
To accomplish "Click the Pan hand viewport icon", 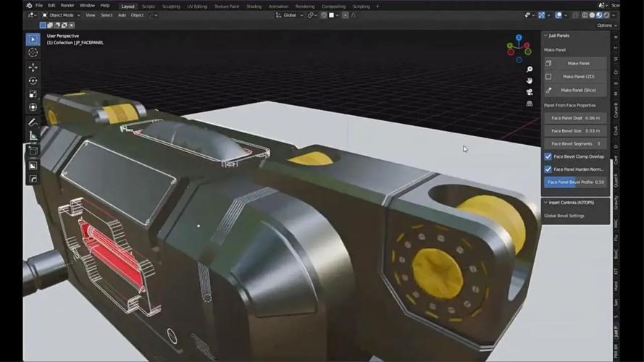I will pyautogui.click(x=530, y=80).
